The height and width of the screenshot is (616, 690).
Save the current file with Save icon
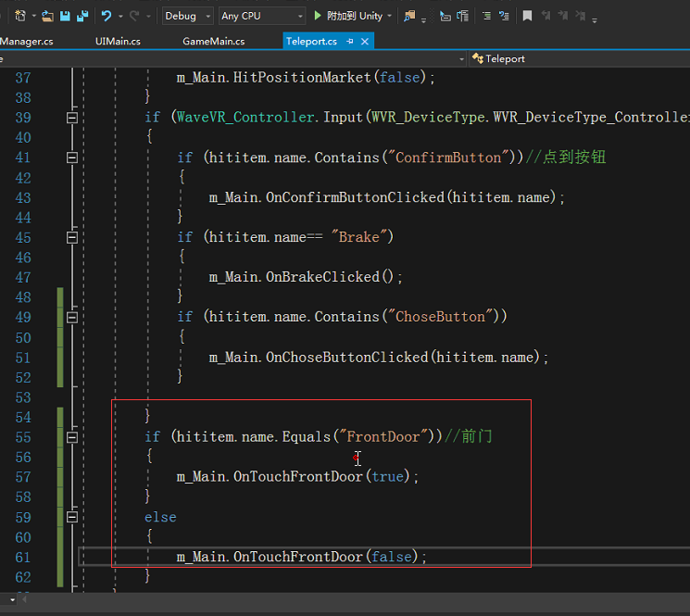click(x=65, y=17)
